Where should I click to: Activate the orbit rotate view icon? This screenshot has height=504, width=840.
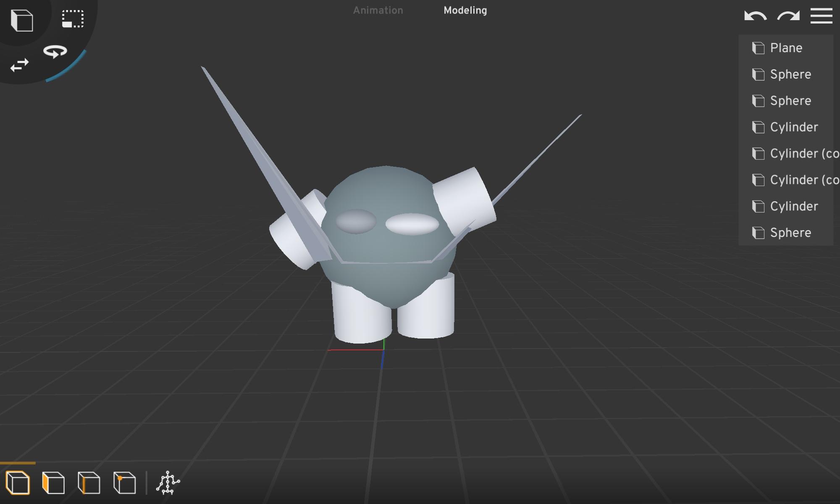pyautogui.click(x=55, y=52)
